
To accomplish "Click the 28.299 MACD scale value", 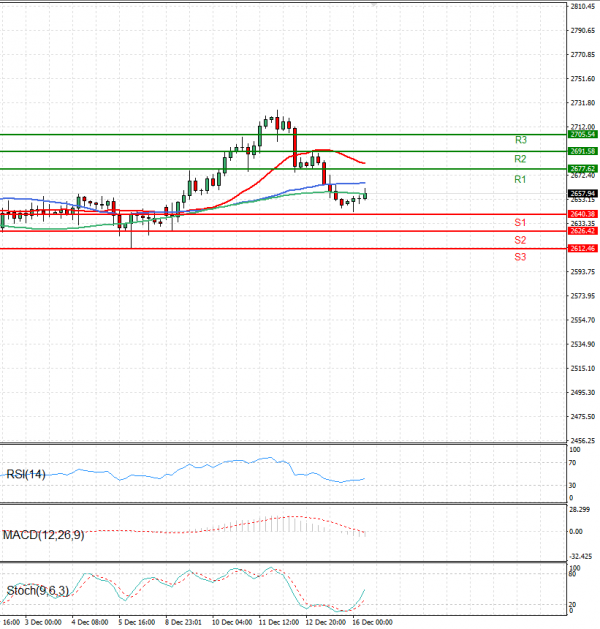I will coord(580,509).
